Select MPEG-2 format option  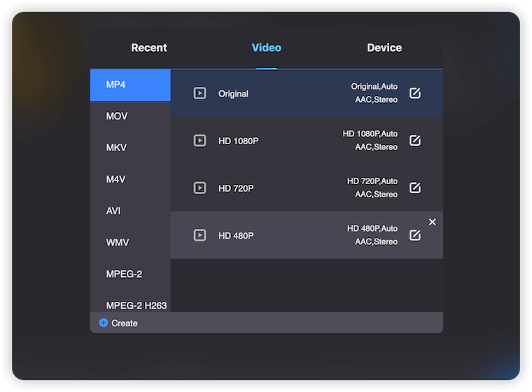point(124,274)
